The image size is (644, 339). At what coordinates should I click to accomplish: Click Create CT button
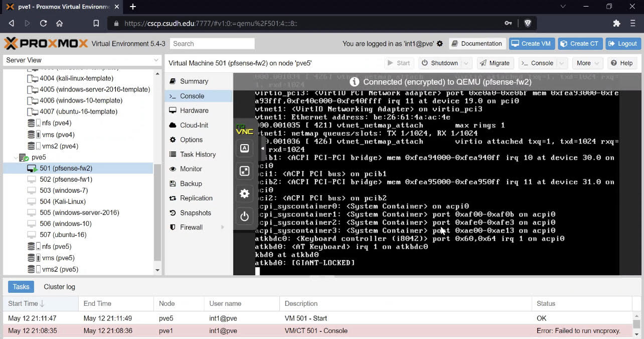(x=580, y=44)
